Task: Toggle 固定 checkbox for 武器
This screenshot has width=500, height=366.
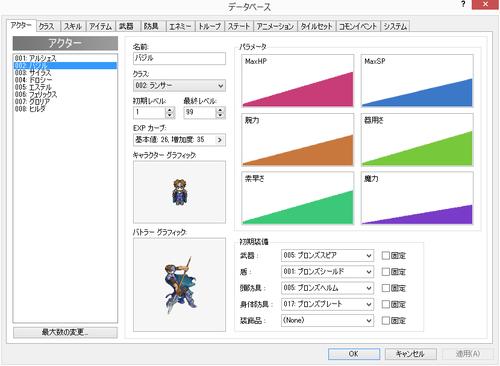Action: [386, 256]
